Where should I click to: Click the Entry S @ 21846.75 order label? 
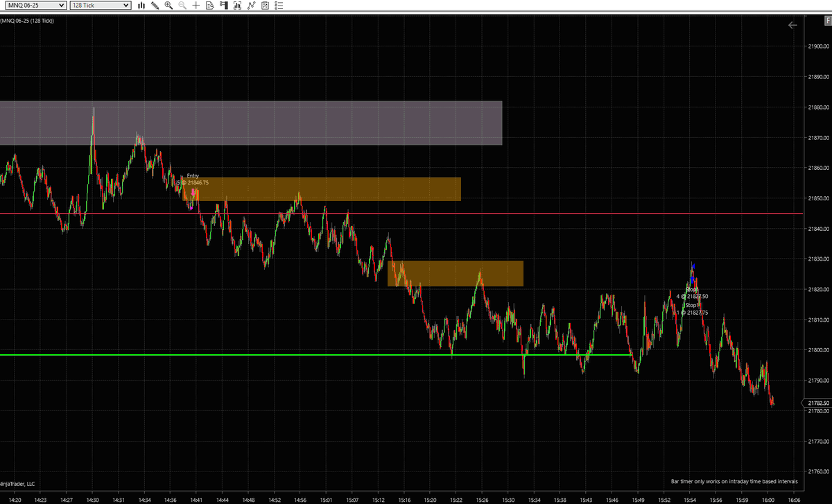click(x=193, y=179)
